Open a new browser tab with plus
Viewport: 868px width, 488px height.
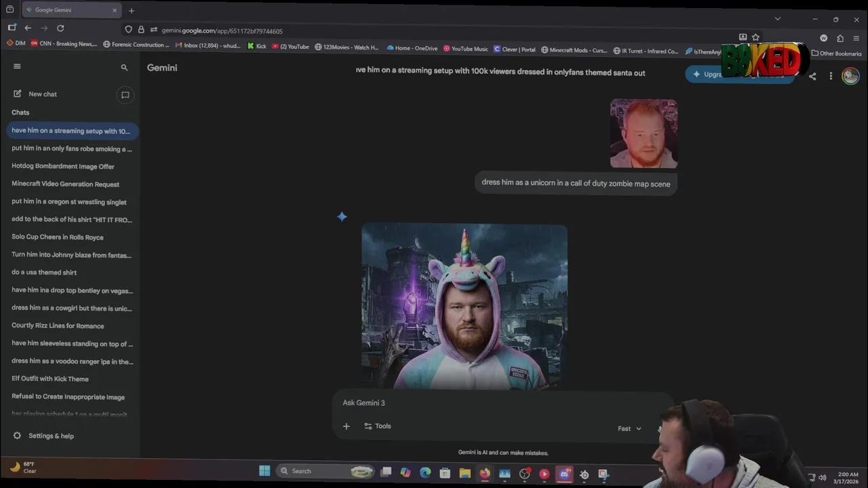(132, 10)
